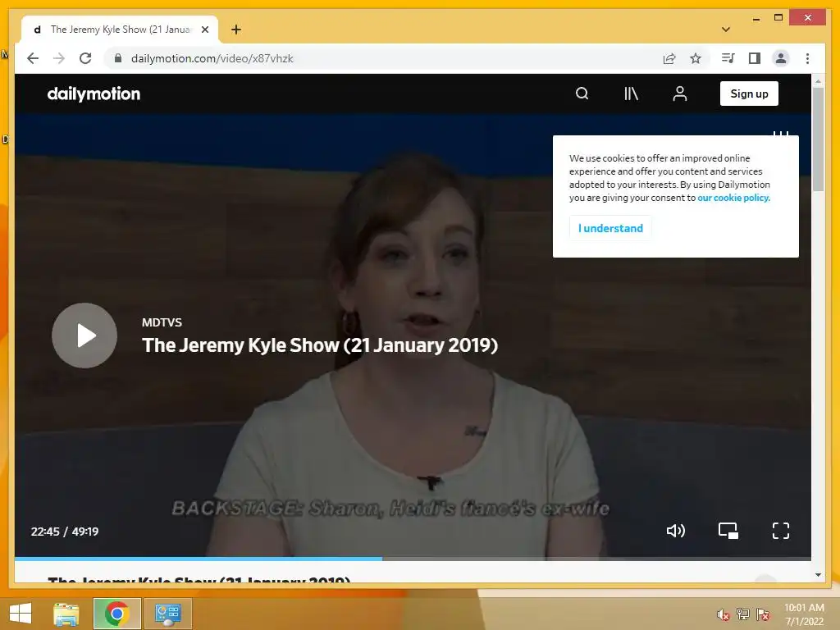
Task: Click the 22:45 / 49:19 time display
Action: pos(65,532)
